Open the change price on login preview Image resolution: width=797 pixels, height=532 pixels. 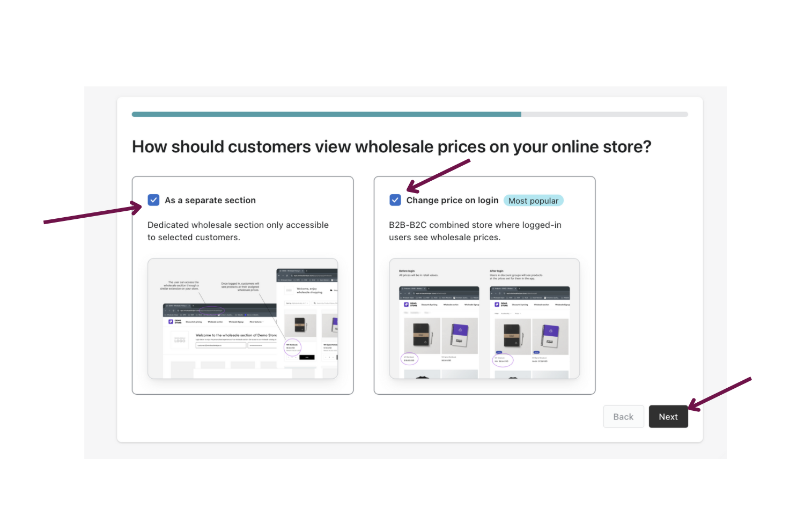(x=484, y=319)
